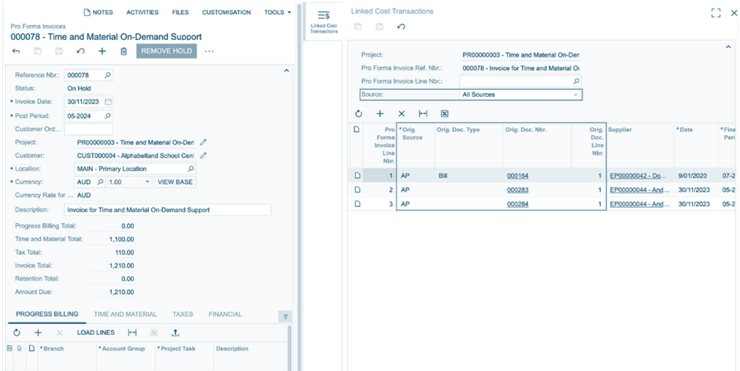Sort by Account Group column in Progress Billing
Viewport: 740px width, 371px height.
pos(122,349)
